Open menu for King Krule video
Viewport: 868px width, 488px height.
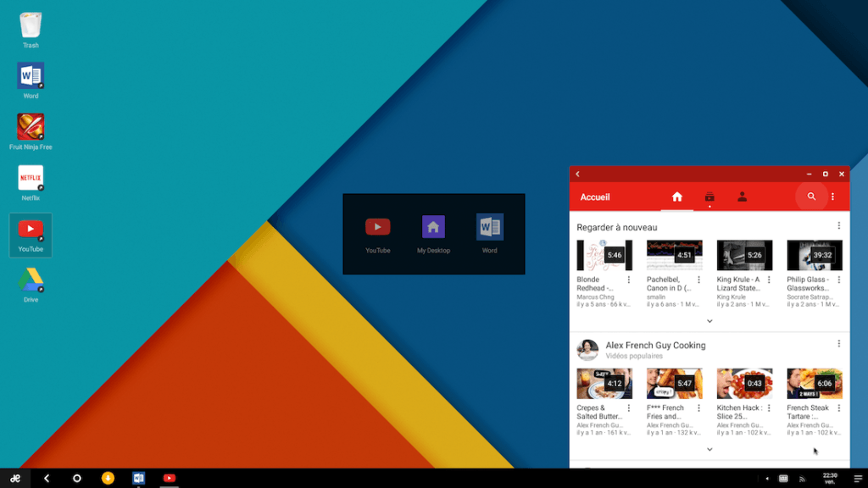[769, 280]
